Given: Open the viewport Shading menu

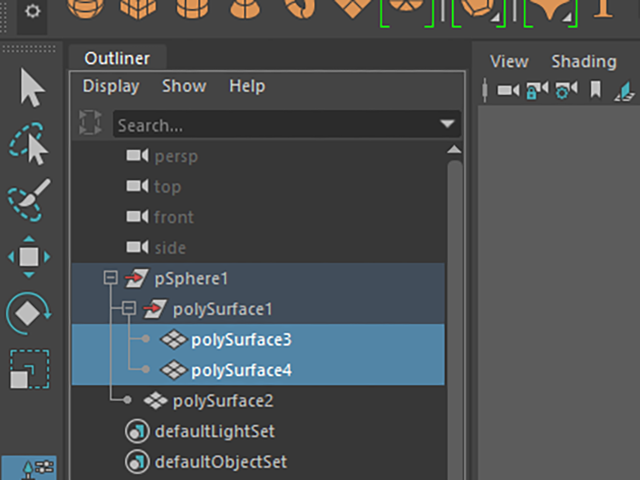Looking at the screenshot, I should coord(584,62).
